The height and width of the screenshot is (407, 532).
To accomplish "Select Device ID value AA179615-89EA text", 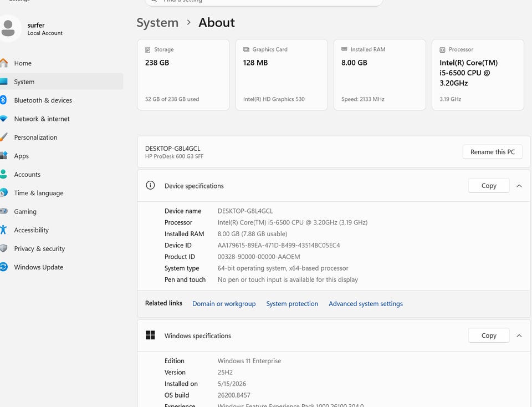I will coord(279,246).
